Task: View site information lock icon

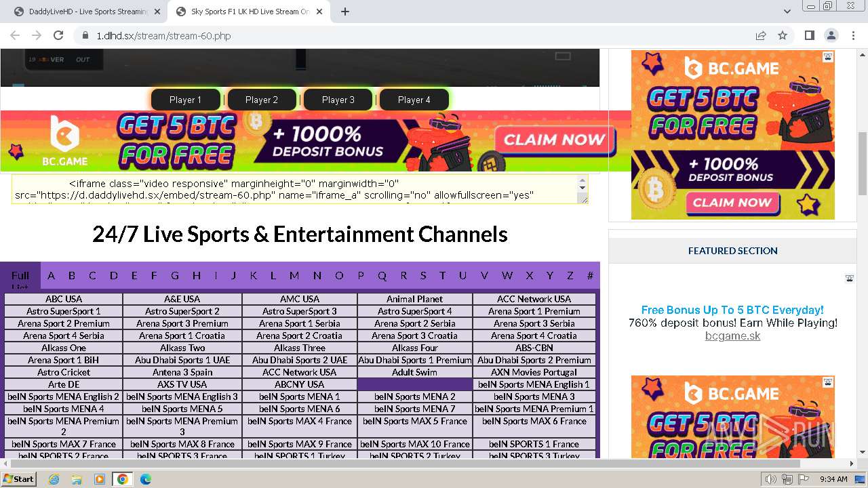Action: (x=85, y=35)
